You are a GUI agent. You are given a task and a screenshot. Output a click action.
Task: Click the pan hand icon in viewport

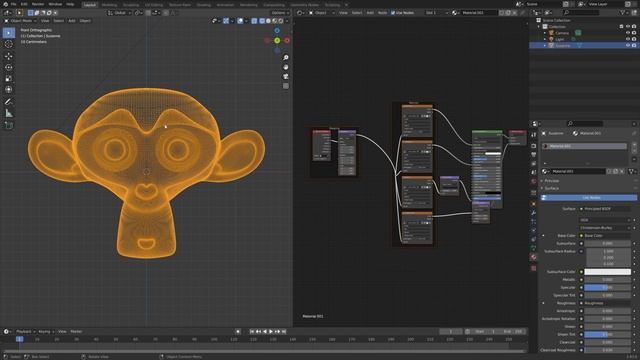pos(286,67)
